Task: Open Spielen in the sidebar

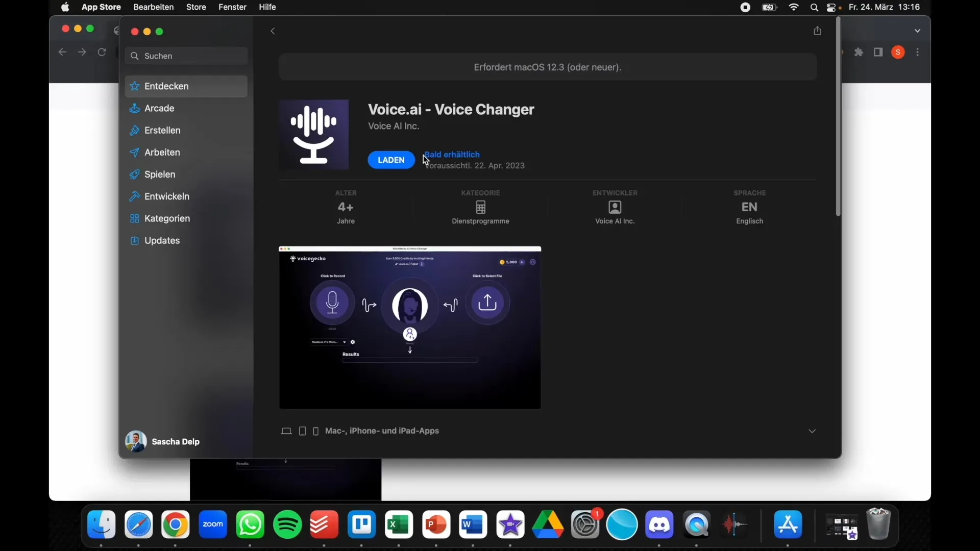Action: coord(186,174)
